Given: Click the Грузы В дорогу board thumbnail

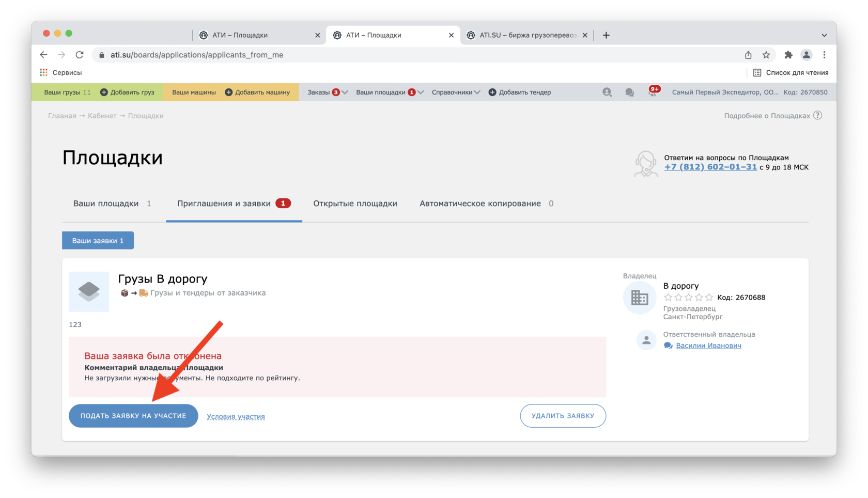Looking at the screenshot, I should pyautogui.click(x=89, y=291).
